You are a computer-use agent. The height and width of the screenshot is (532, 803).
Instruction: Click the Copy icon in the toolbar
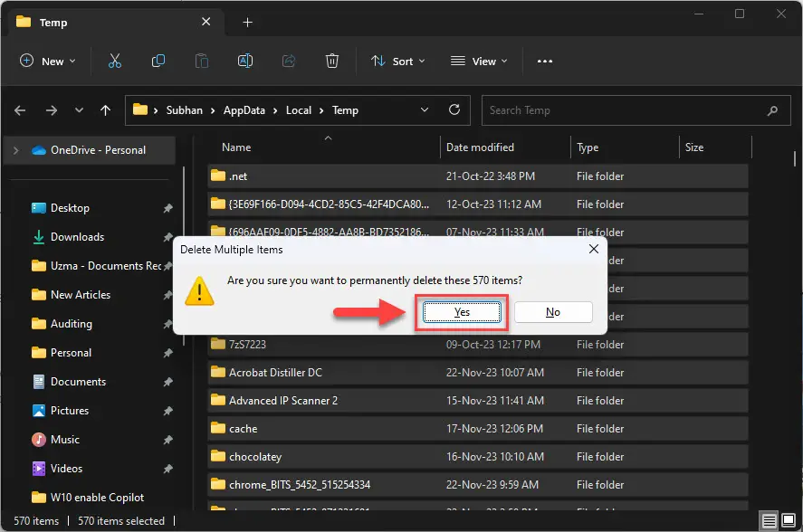tap(158, 61)
